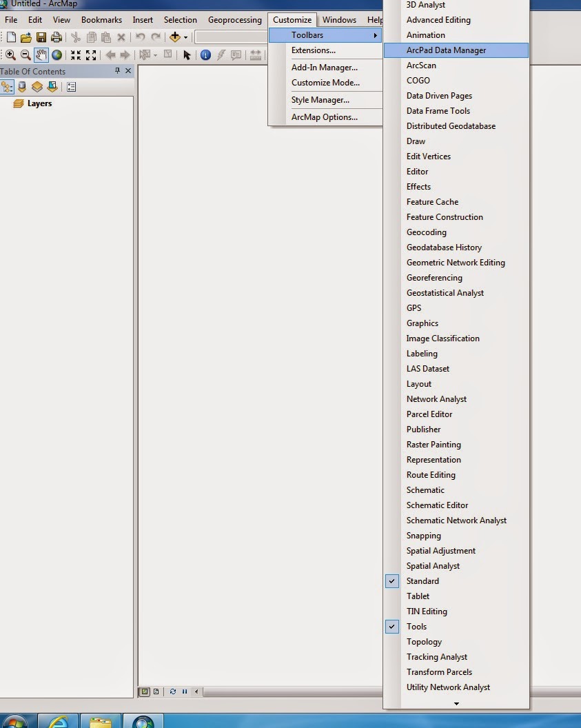Open the Selection menu
Image resolution: width=581 pixels, height=728 pixels.
pyautogui.click(x=181, y=20)
